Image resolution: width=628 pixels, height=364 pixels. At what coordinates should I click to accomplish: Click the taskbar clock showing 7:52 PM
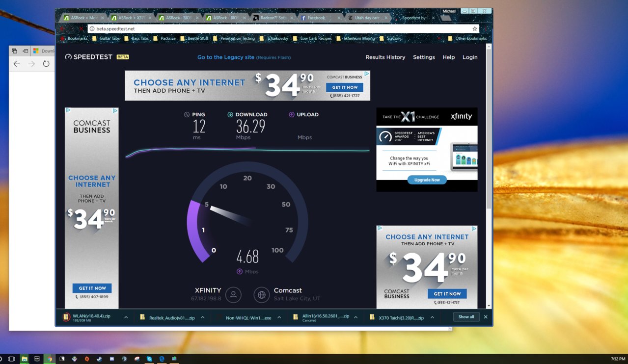coord(618,359)
